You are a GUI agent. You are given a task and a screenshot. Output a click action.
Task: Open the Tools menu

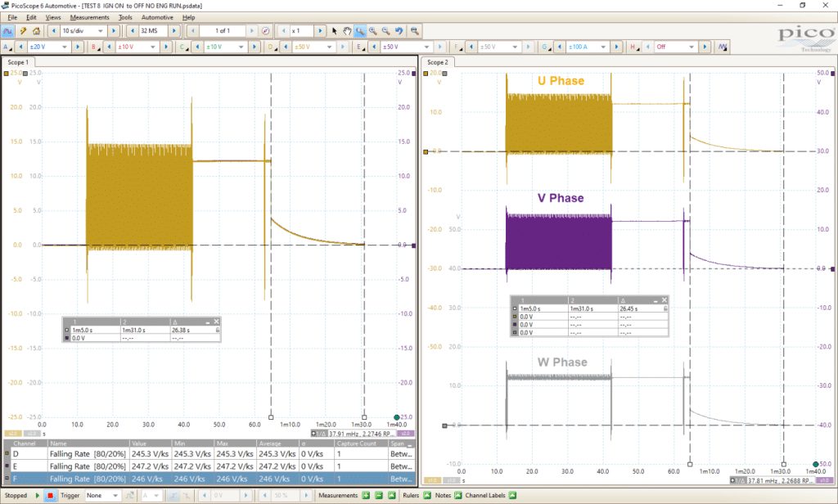[125, 17]
